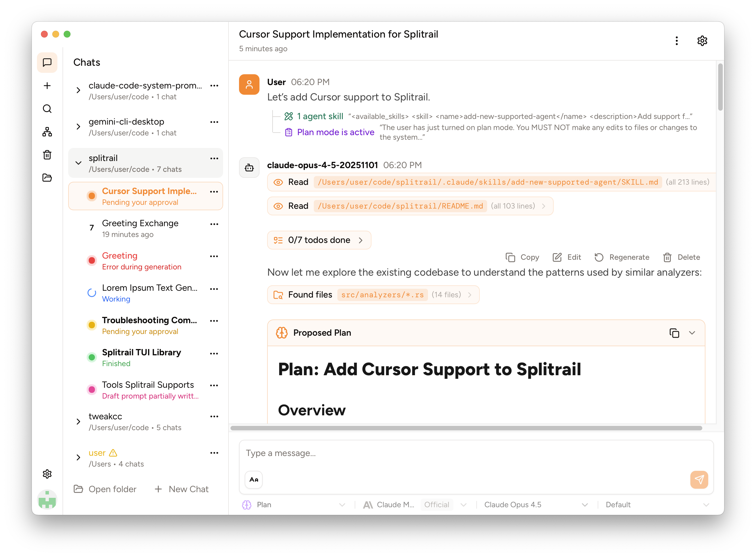Open the trash icon in left sidebar
The image size is (756, 557).
coord(47,155)
